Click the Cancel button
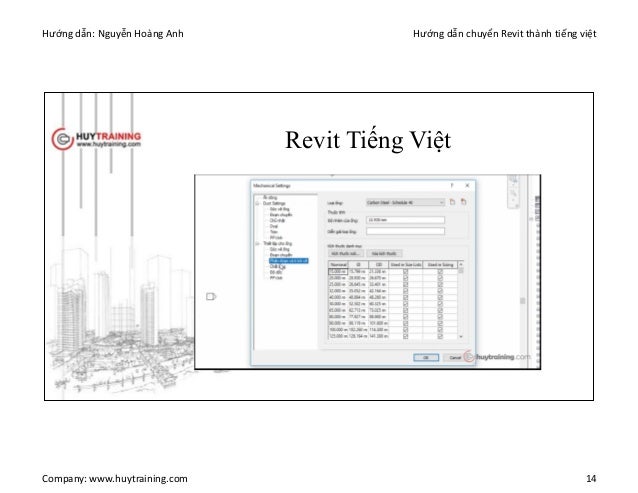 454,358
